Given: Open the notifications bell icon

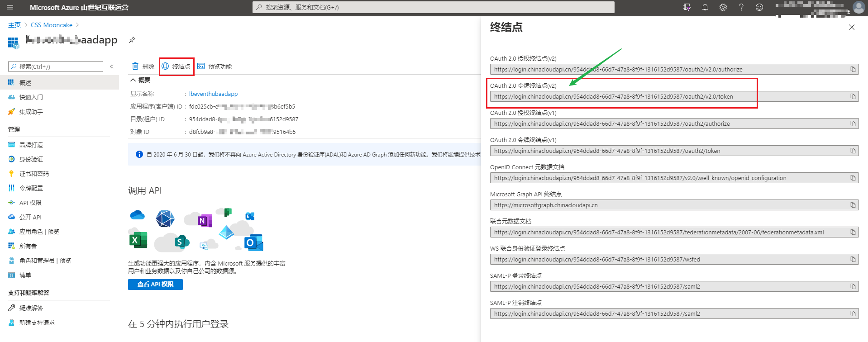Looking at the screenshot, I should (x=705, y=7).
